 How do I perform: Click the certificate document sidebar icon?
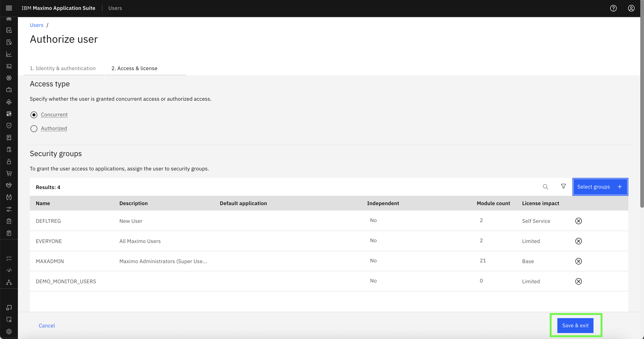(9, 42)
